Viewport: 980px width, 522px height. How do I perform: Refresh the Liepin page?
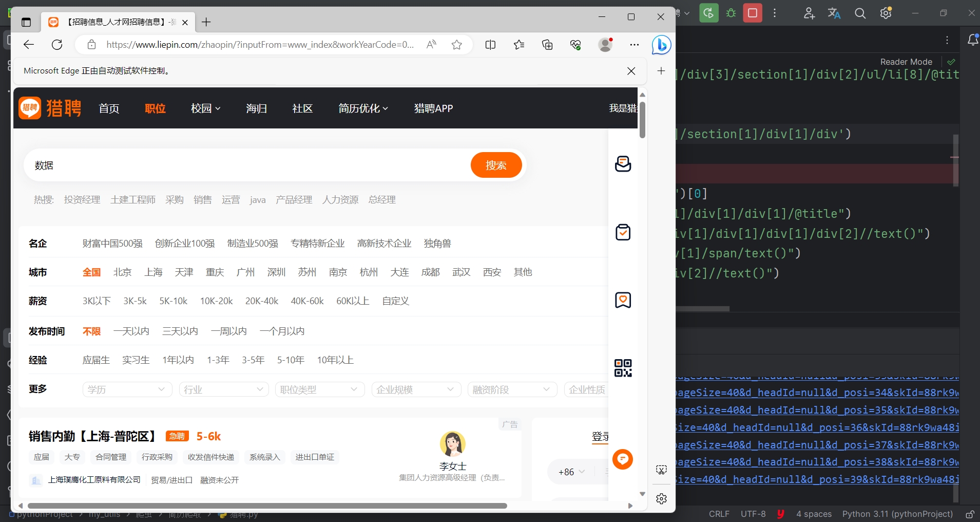pyautogui.click(x=57, y=45)
